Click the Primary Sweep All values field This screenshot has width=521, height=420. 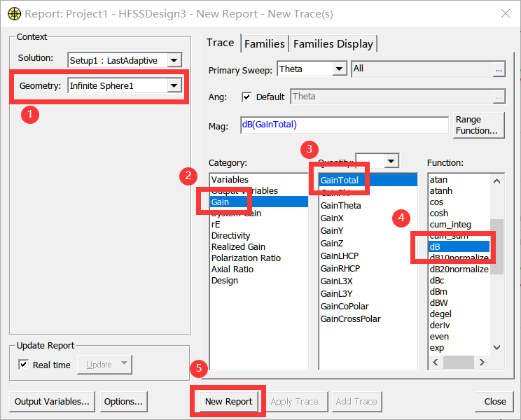422,69
